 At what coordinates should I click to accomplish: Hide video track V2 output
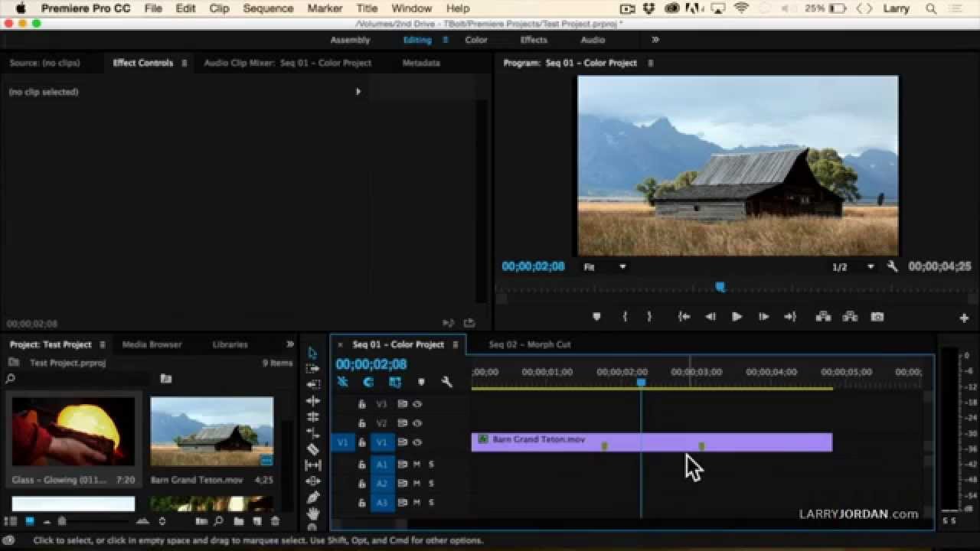coord(417,423)
